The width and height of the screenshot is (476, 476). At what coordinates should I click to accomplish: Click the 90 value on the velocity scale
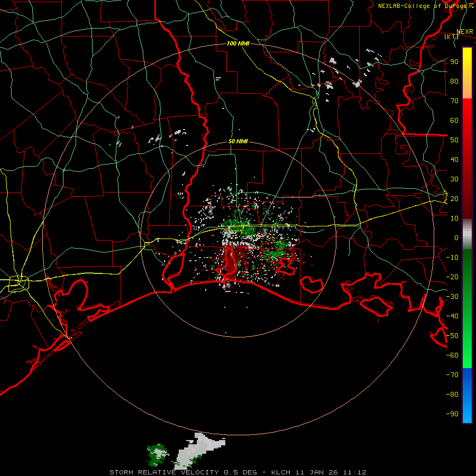[x=454, y=62]
